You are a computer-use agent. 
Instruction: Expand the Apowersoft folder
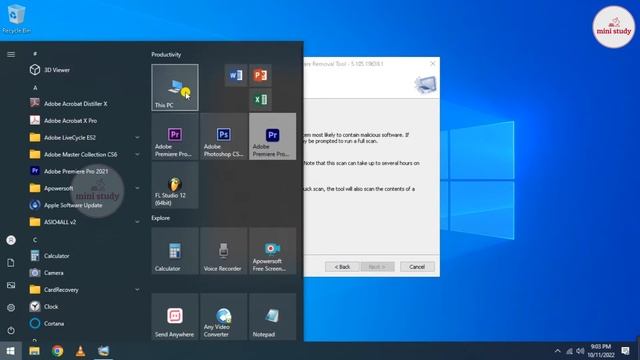(85, 188)
